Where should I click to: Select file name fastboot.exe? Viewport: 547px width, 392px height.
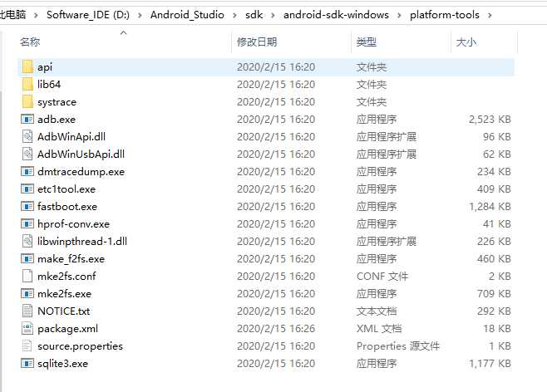pyautogui.click(x=67, y=206)
